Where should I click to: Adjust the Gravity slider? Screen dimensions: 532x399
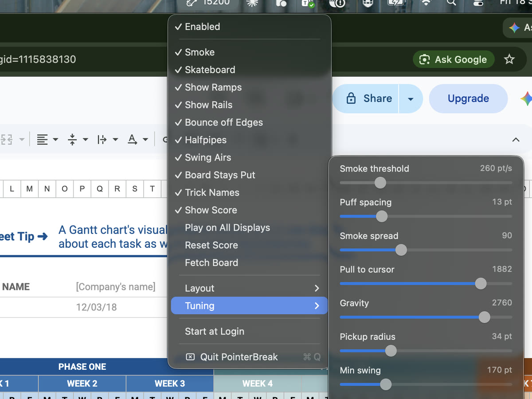coord(485,317)
